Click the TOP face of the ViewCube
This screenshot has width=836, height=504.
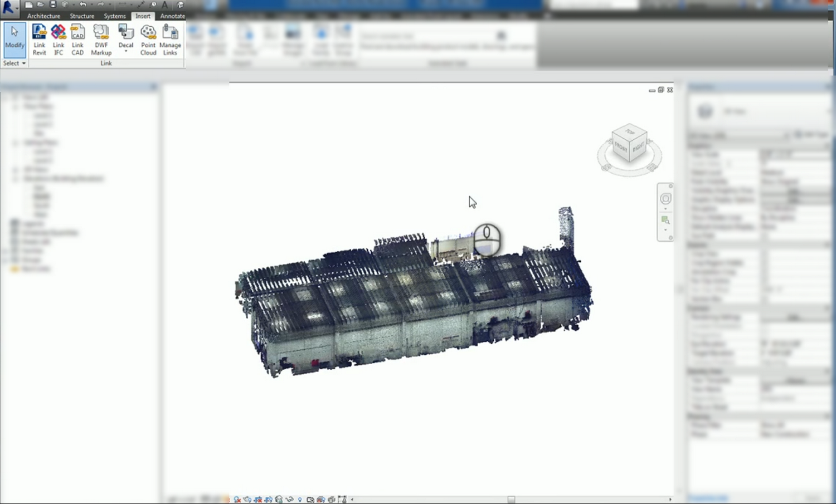[630, 132]
